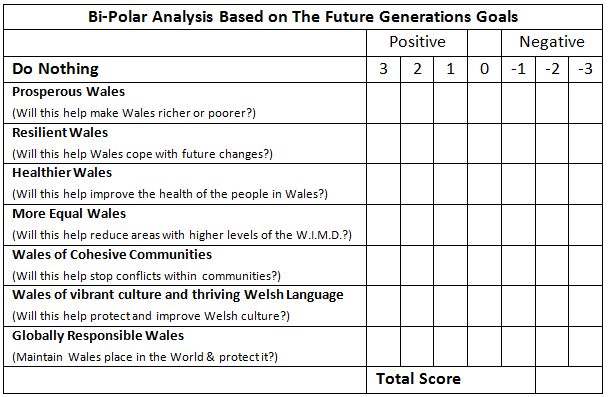
Task: Select the Do Nothing row label
Action: [55, 69]
